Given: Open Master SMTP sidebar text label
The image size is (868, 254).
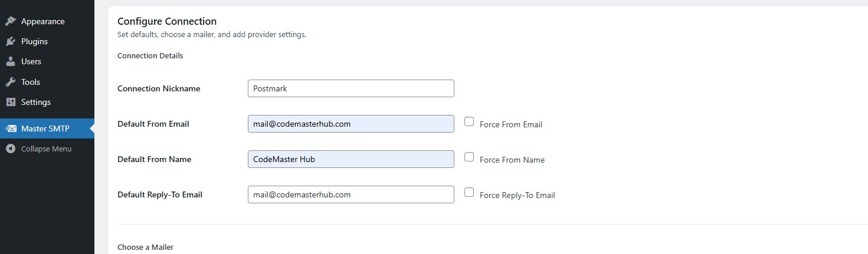Looking at the screenshot, I should tap(45, 128).
